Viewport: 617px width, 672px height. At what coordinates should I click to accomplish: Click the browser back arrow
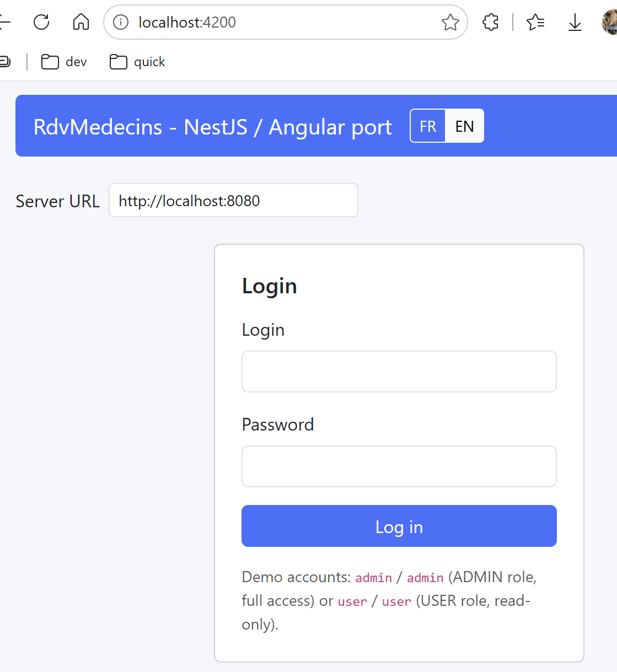4,22
